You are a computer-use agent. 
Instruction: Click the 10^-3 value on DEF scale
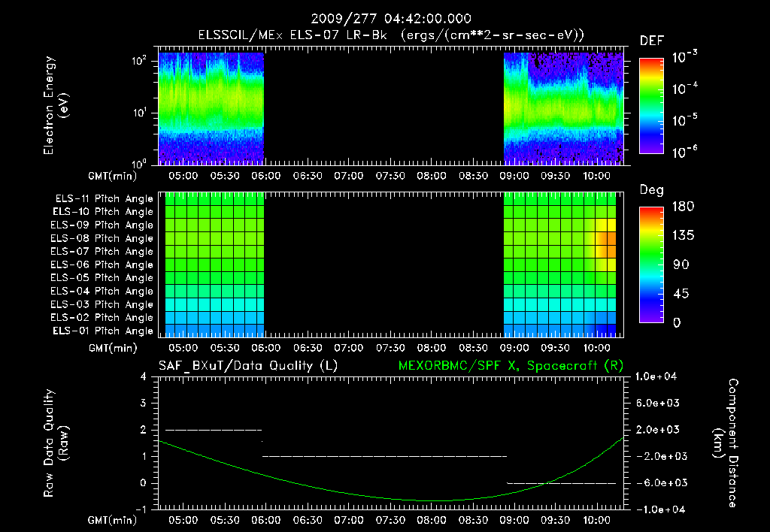click(684, 57)
